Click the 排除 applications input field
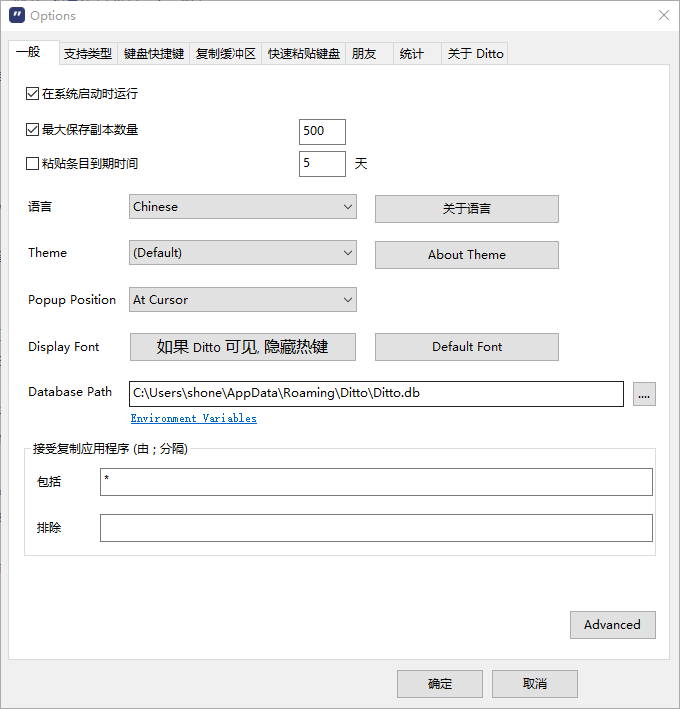Screen dimensions: 680x709 pyautogui.click(x=376, y=528)
